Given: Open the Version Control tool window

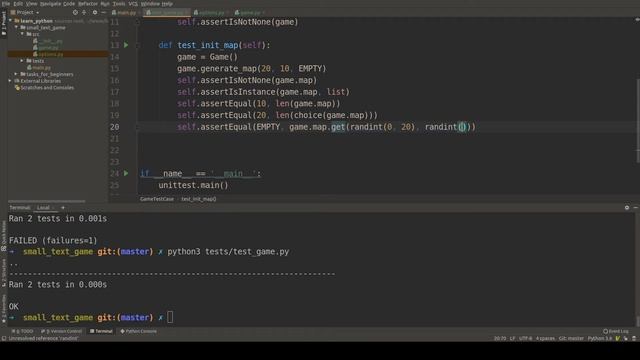Looking at the screenshot, I should pyautogui.click(x=62, y=331).
